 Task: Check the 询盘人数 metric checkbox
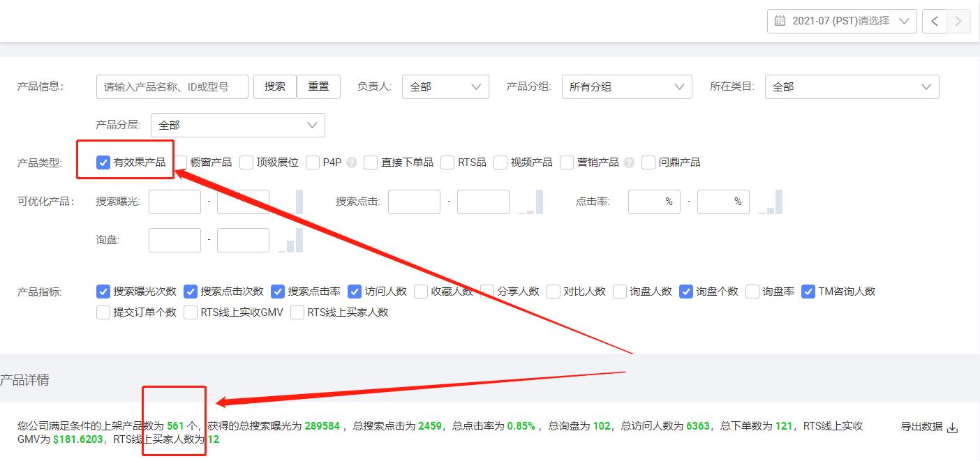(620, 292)
